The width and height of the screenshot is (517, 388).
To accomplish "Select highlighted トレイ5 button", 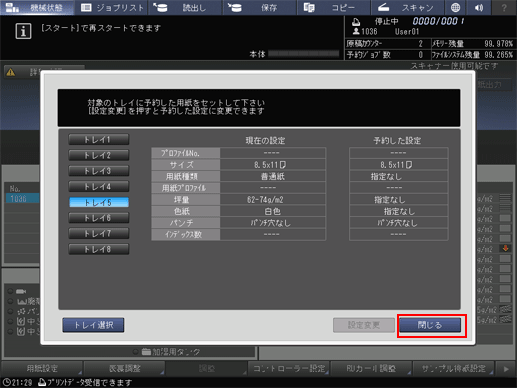I will tap(99, 202).
